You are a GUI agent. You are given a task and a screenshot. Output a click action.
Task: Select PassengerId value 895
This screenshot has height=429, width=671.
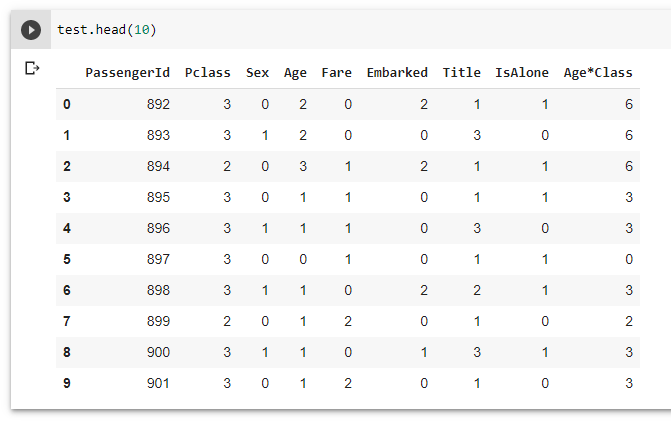click(x=158, y=197)
